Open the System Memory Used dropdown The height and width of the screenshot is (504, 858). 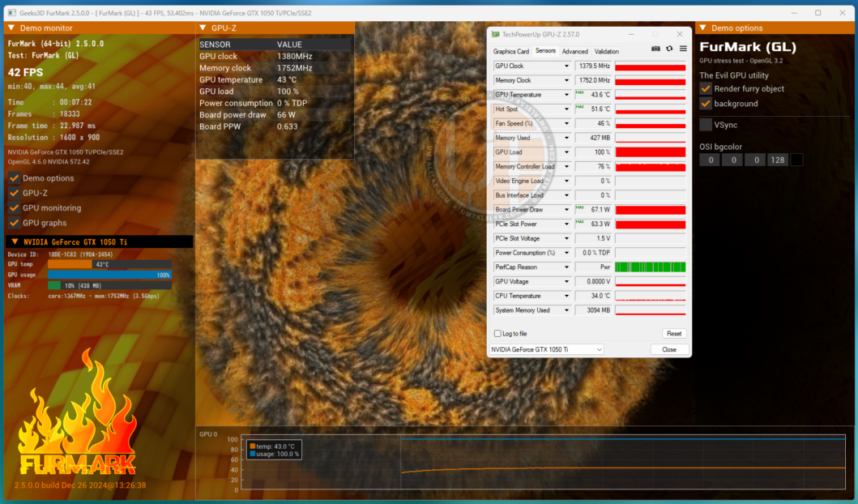pyautogui.click(x=566, y=310)
